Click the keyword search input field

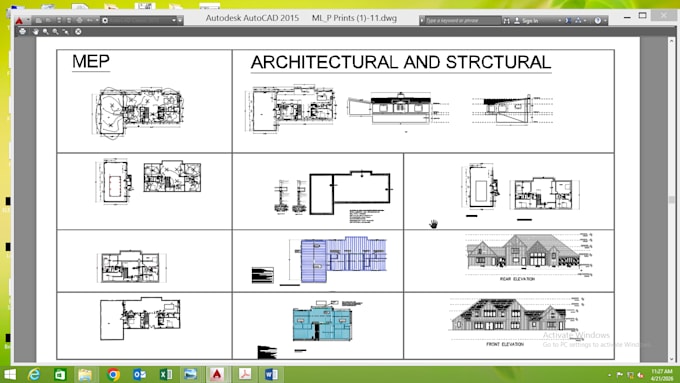point(463,20)
